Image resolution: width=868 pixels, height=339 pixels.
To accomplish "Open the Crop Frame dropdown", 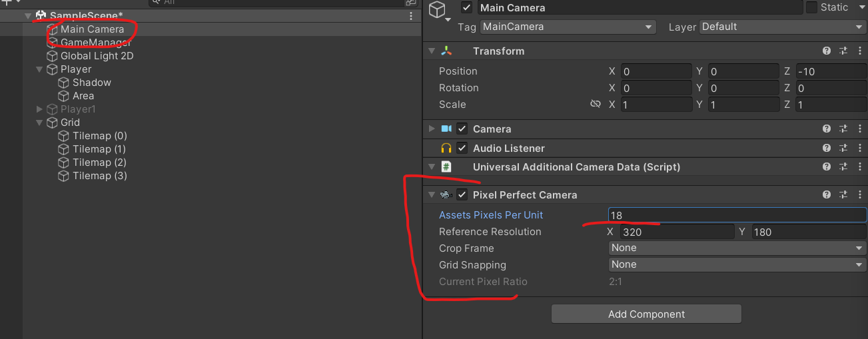I will [x=737, y=248].
